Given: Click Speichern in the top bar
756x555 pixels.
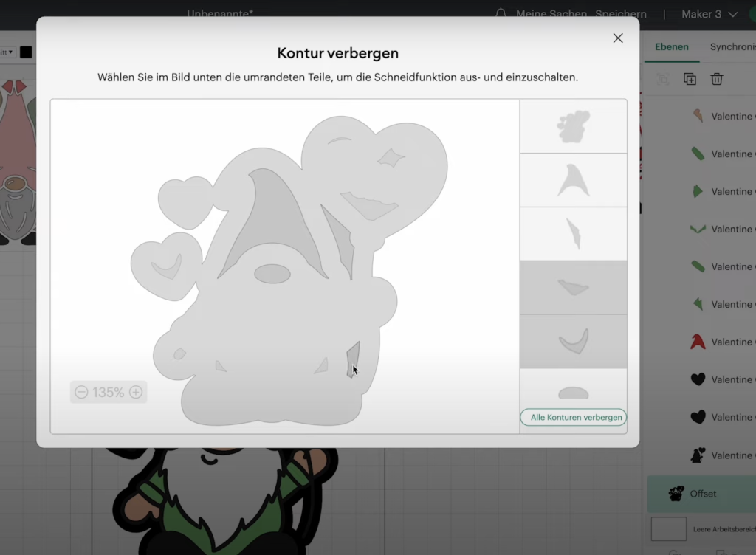Looking at the screenshot, I should pos(619,14).
